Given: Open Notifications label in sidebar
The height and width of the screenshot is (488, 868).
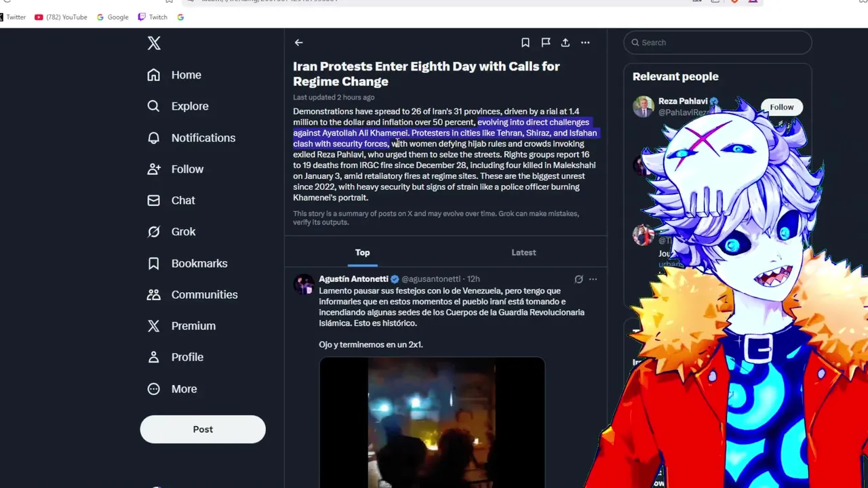Looking at the screenshot, I should coord(203,138).
